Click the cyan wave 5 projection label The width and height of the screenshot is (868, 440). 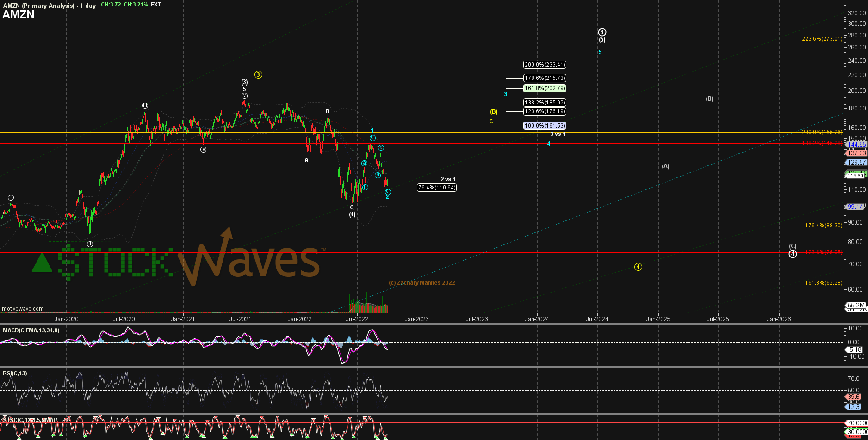[x=600, y=52]
